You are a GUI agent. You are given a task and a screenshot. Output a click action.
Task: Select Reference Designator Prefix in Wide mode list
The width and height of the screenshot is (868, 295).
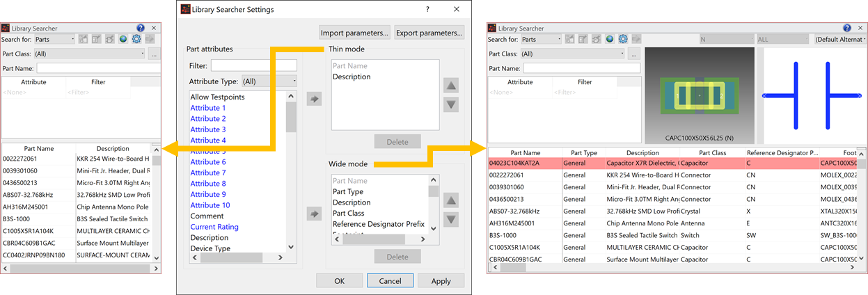tap(379, 224)
